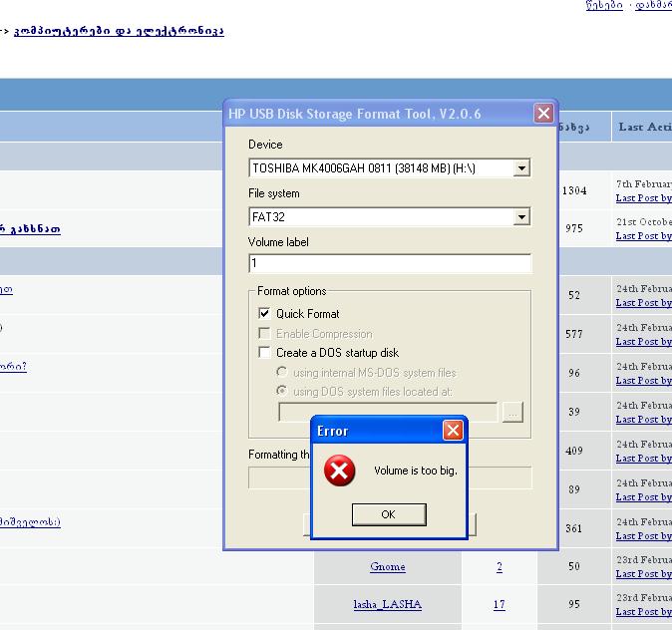Close the HP USB Disk Storage Format Tool window
This screenshot has width=672, height=630.
click(x=543, y=114)
